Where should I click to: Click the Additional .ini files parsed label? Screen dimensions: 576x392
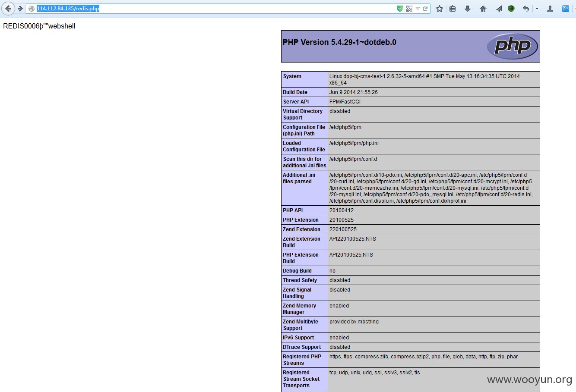(x=299, y=178)
